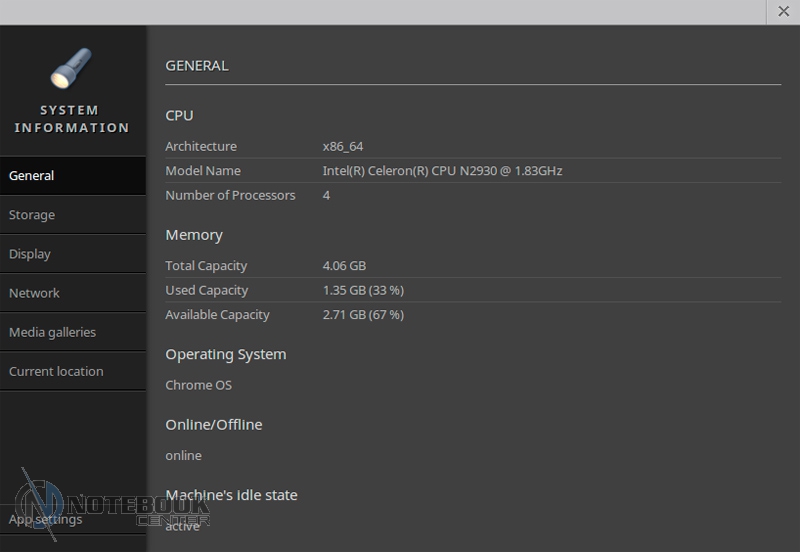Image resolution: width=800 pixels, height=552 pixels.
Task: Click the Memory section heading
Action: (194, 235)
